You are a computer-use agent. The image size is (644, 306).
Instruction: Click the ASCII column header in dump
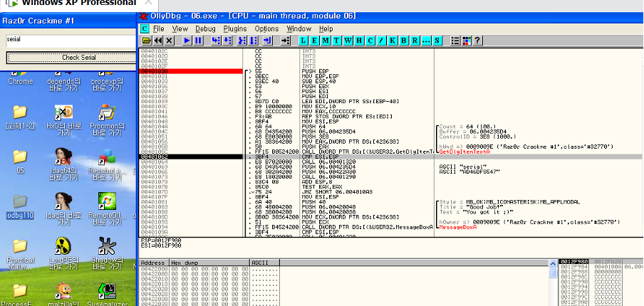click(x=265, y=263)
